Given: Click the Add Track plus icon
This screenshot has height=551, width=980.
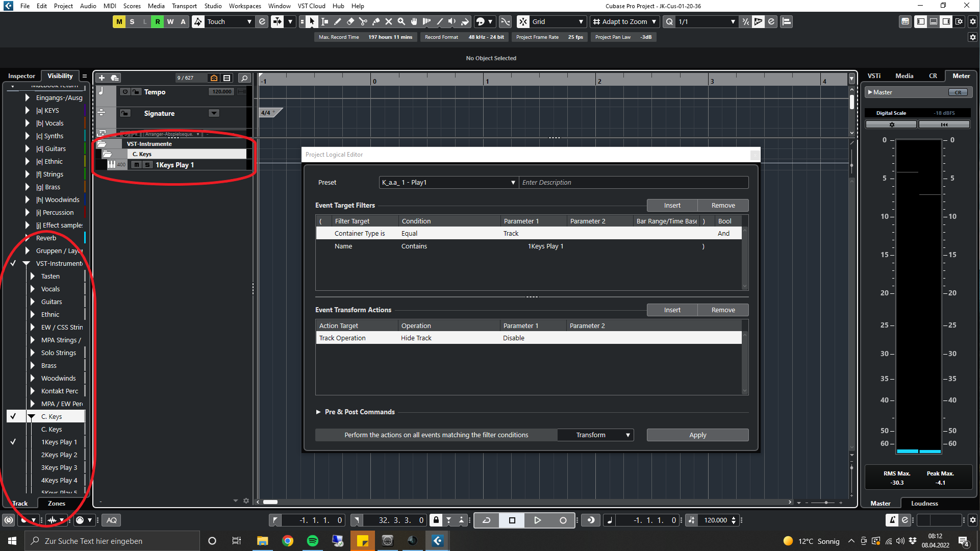Looking at the screenshot, I should pyautogui.click(x=102, y=78).
